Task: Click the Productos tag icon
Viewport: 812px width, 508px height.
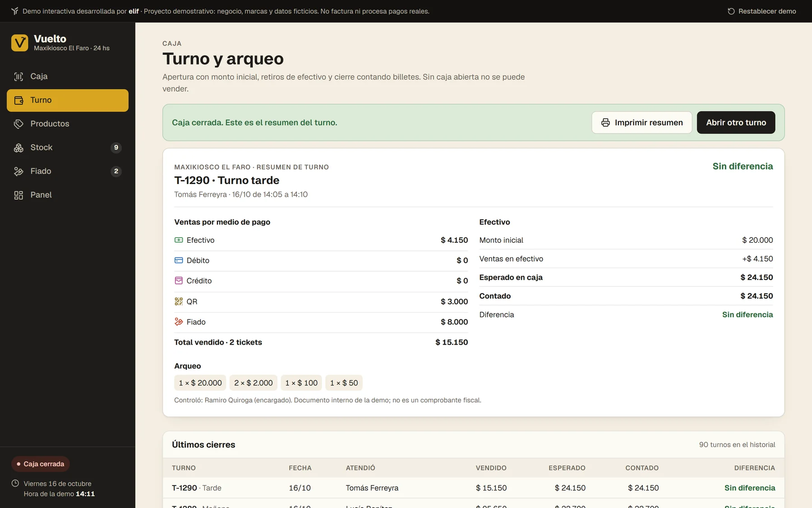Action: 18,124
